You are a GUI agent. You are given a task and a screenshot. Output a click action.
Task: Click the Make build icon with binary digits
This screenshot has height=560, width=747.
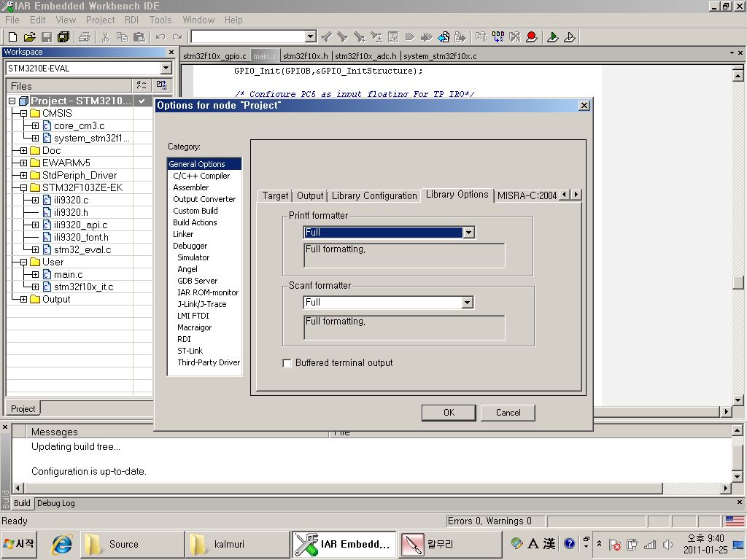point(498,36)
